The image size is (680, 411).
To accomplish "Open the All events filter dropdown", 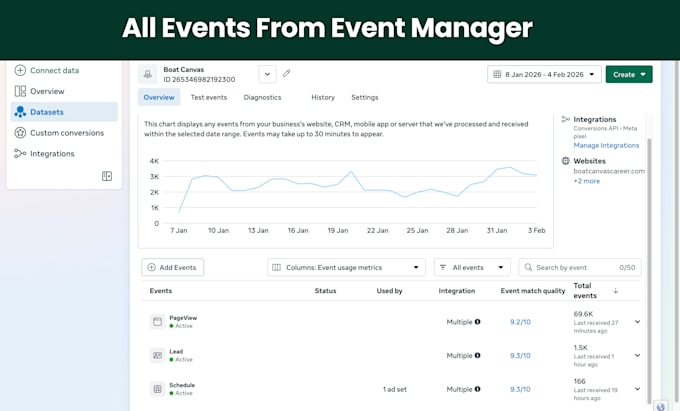I will [x=472, y=267].
